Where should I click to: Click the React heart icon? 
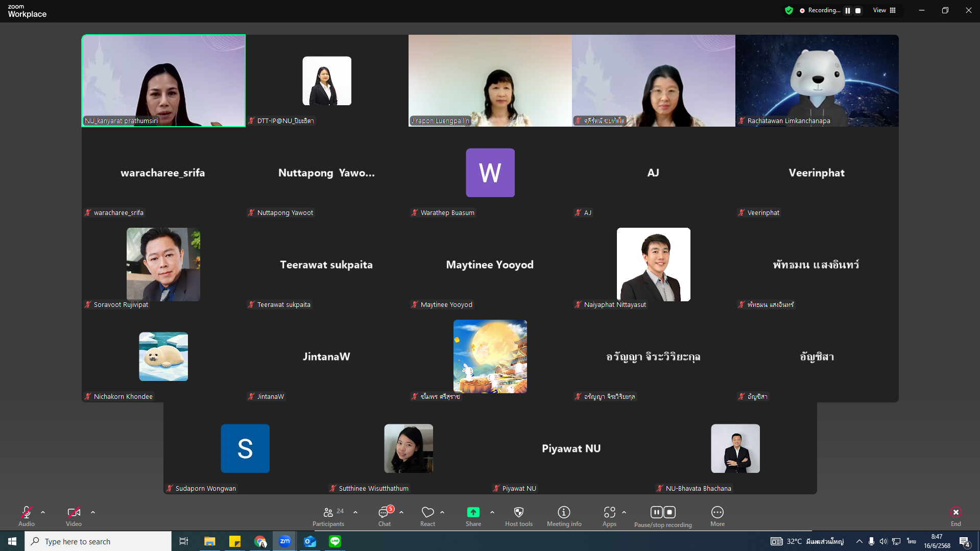pos(427,516)
